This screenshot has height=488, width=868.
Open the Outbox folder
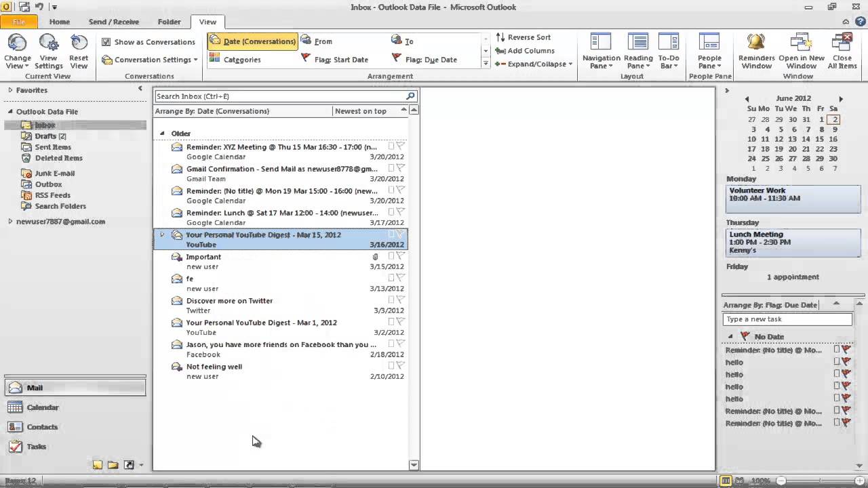click(48, 184)
